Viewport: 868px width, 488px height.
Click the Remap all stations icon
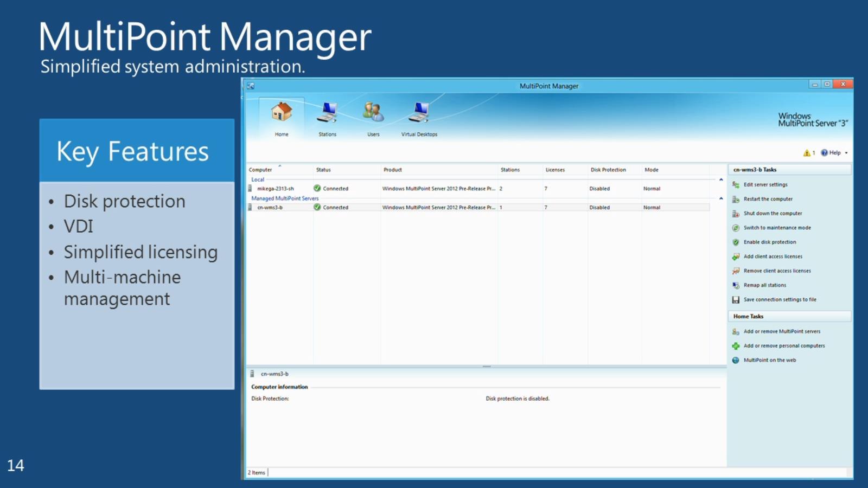pyautogui.click(x=736, y=286)
